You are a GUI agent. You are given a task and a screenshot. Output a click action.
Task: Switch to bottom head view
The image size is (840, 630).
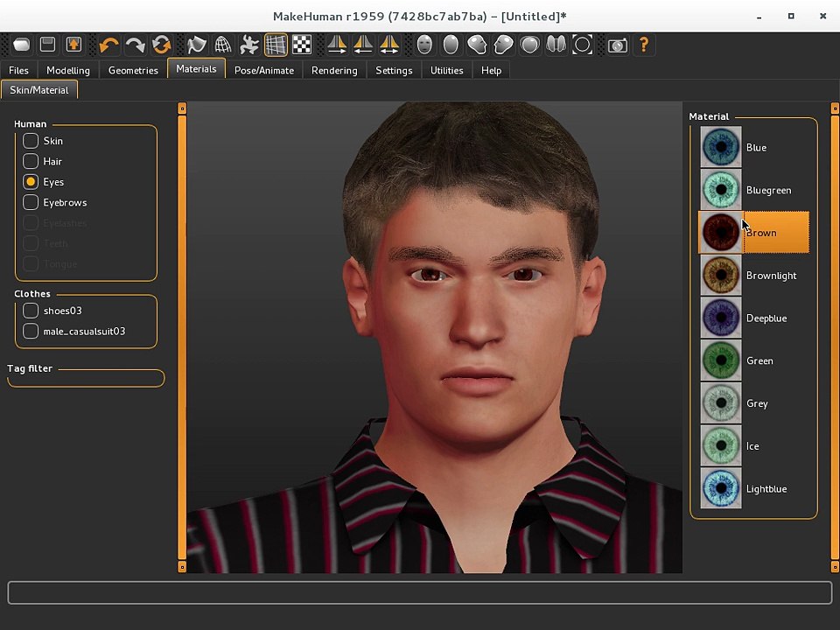click(x=556, y=45)
